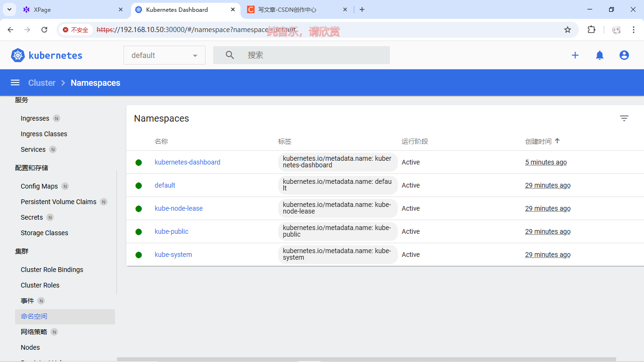This screenshot has width=644, height=362.
Task: Open the default namespace link
Action: coord(165,185)
